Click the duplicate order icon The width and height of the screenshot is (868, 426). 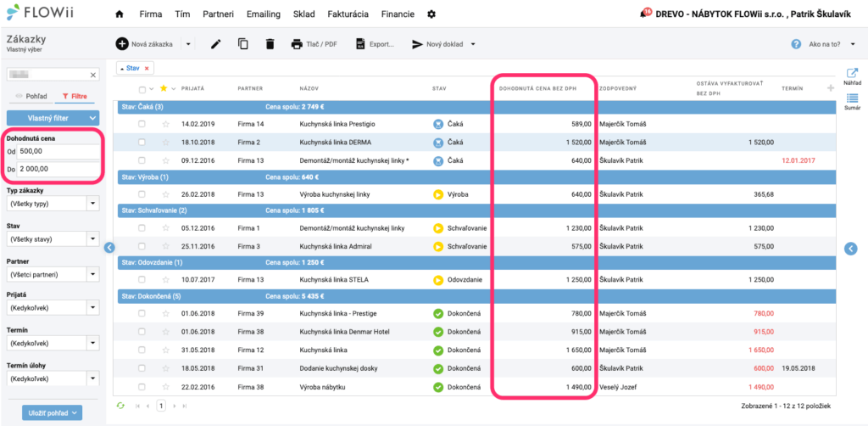(243, 44)
